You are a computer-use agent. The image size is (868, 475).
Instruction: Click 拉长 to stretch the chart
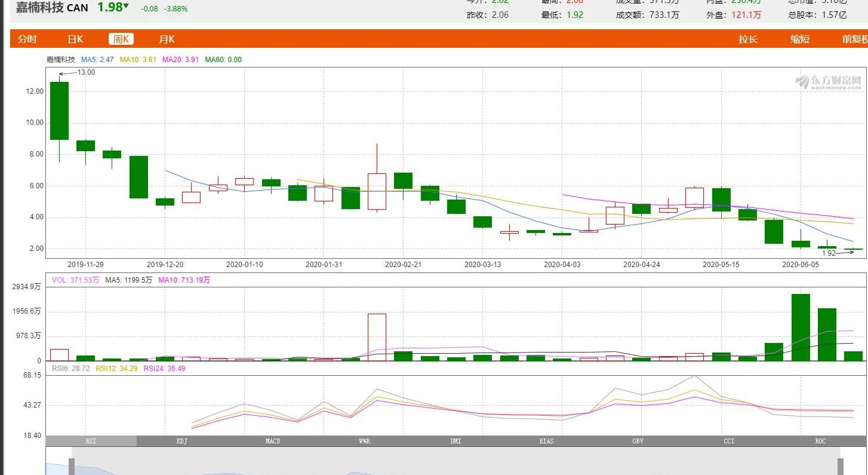pos(748,39)
